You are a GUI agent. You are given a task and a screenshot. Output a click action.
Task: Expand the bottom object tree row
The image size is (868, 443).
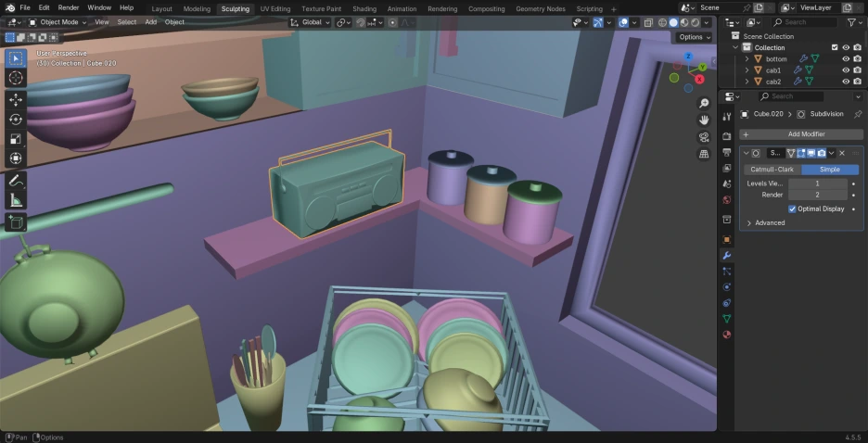747,59
